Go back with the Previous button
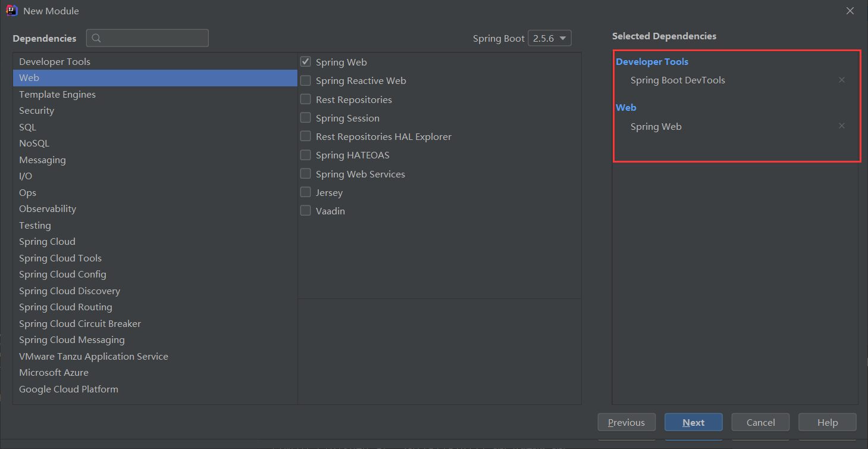Image resolution: width=868 pixels, height=449 pixels. (626, 422)
